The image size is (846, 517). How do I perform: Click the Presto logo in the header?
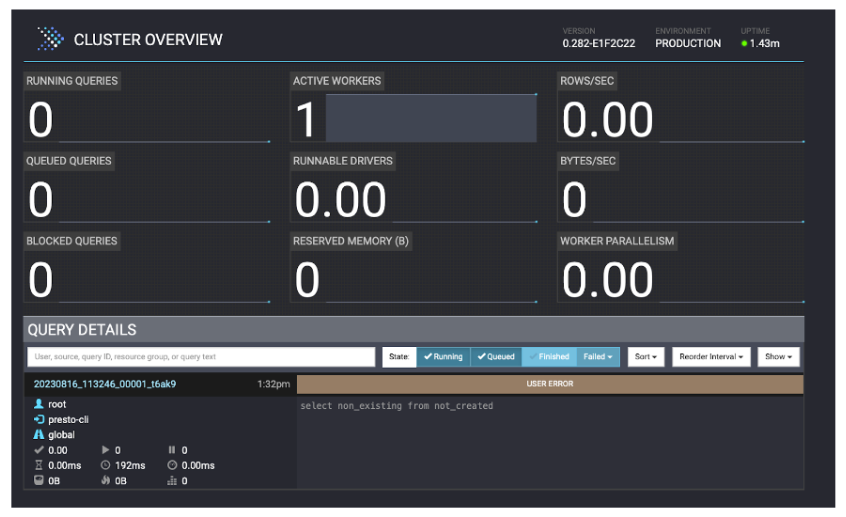click(49, 39)
